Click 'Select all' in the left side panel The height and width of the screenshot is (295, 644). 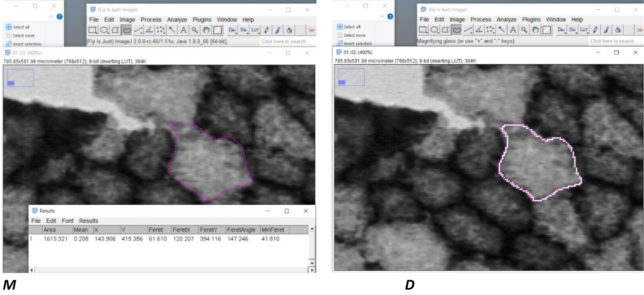point(21,27)
